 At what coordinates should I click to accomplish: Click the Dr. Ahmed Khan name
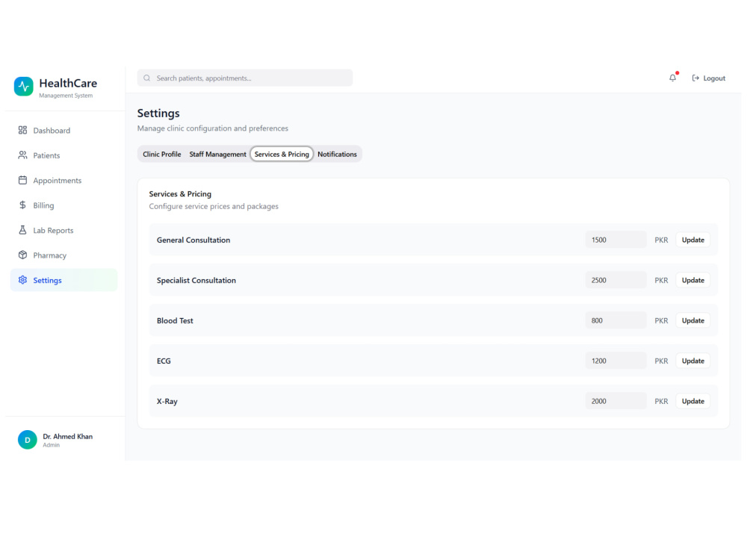tap(68, 436)
